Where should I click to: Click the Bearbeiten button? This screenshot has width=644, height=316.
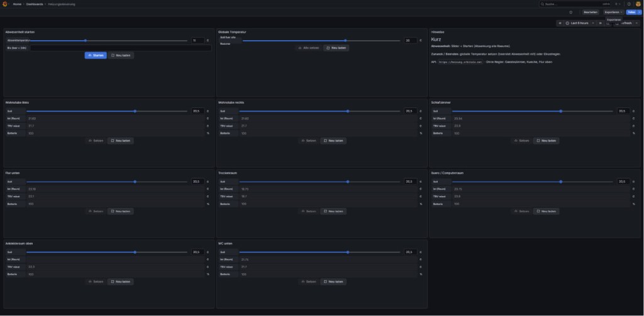tap(591, 13)
